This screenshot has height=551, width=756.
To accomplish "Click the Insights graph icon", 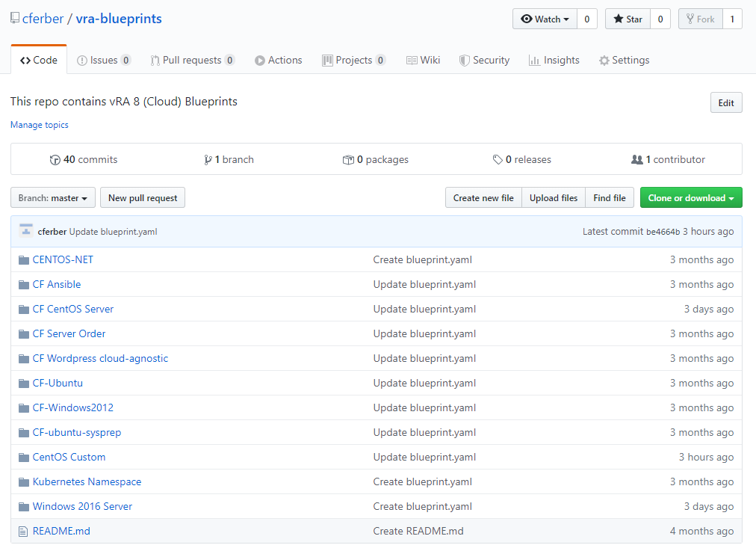I will [x=534, y=61].
